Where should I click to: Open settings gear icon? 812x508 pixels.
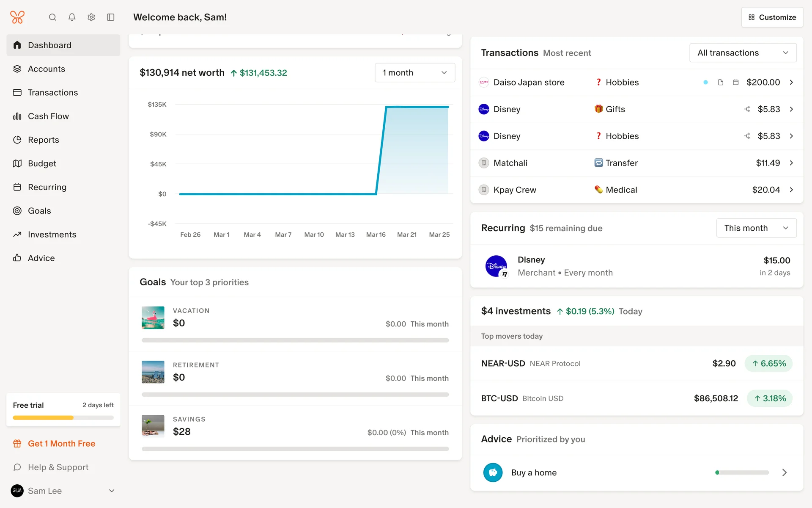coord(91,17)
